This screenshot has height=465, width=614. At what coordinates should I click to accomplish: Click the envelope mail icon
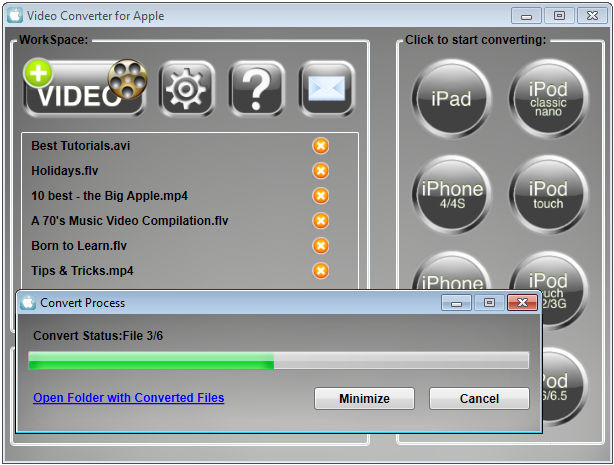point(327,89)
